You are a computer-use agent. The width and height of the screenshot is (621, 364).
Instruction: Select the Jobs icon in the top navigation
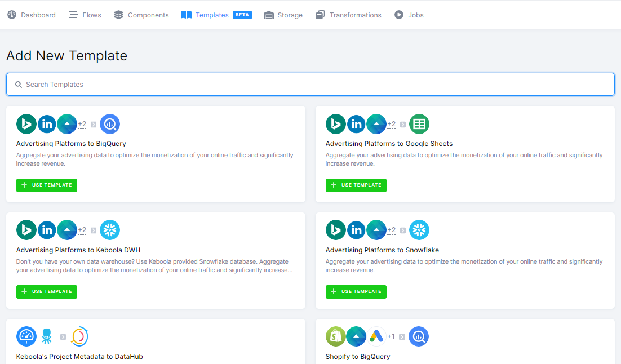[400, 15]
